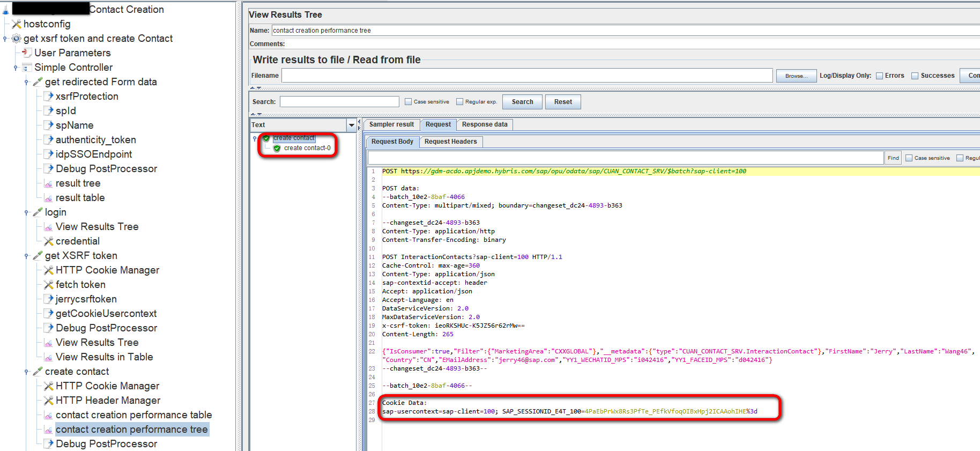Click the spName extractor icon
The image size is (980, 451).
pos(48,125)
